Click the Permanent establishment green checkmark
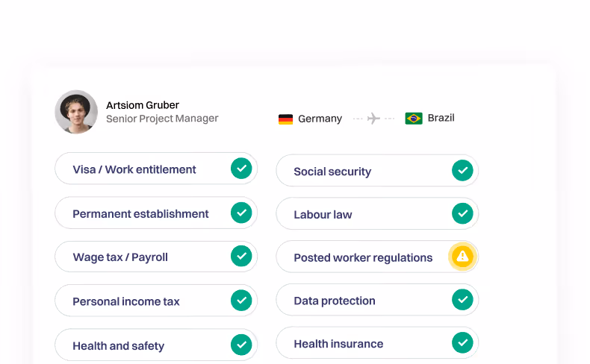The height and width of the screenshot is (364, 590). [240, 213]
